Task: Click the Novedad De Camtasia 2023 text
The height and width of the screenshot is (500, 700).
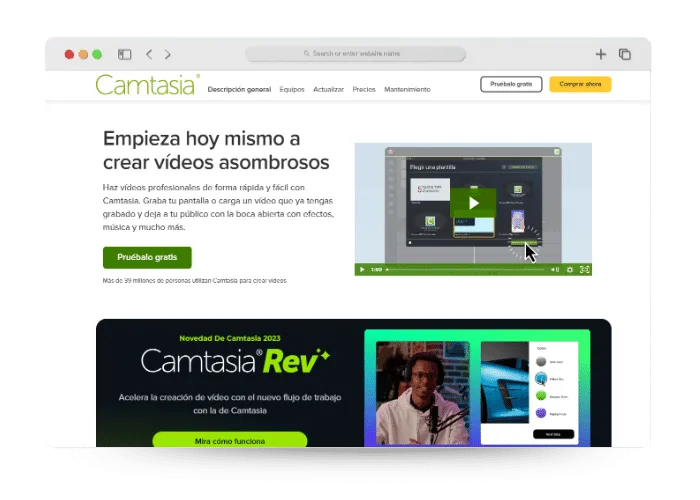Action: (x=230, y=338)
